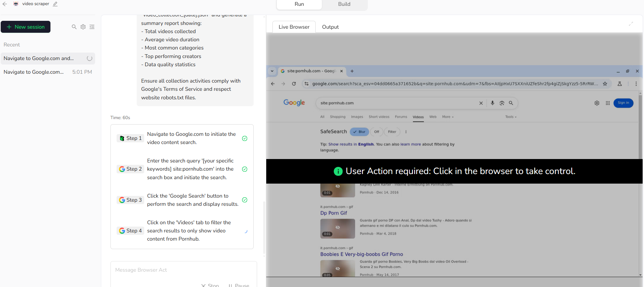Select the Videos results tab
Image resolution: width=644 pixels, height=287 pixels.
(418, 117)
